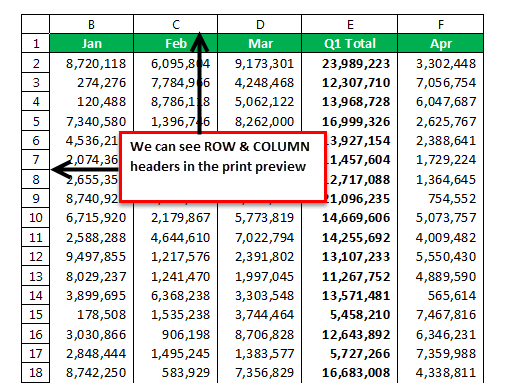The height and width of the screenshot is (383, 508).
Task: Select row header 13
Action: (36, 276)
